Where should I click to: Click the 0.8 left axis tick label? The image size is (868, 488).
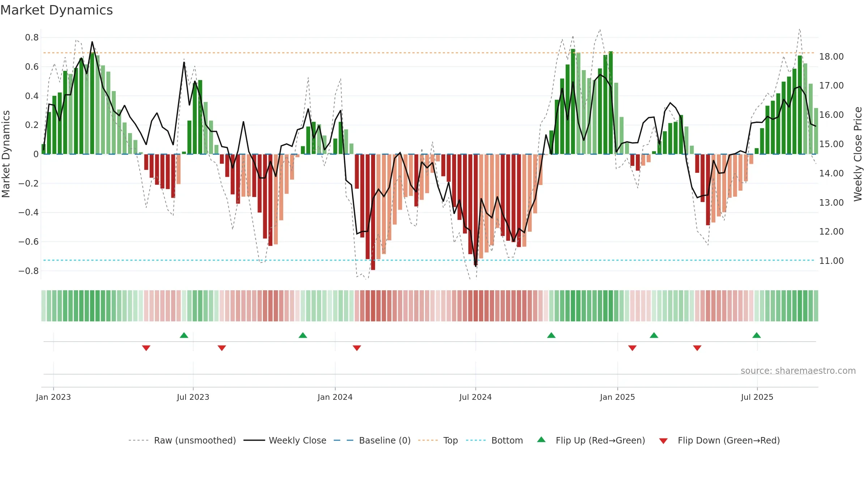32,38
